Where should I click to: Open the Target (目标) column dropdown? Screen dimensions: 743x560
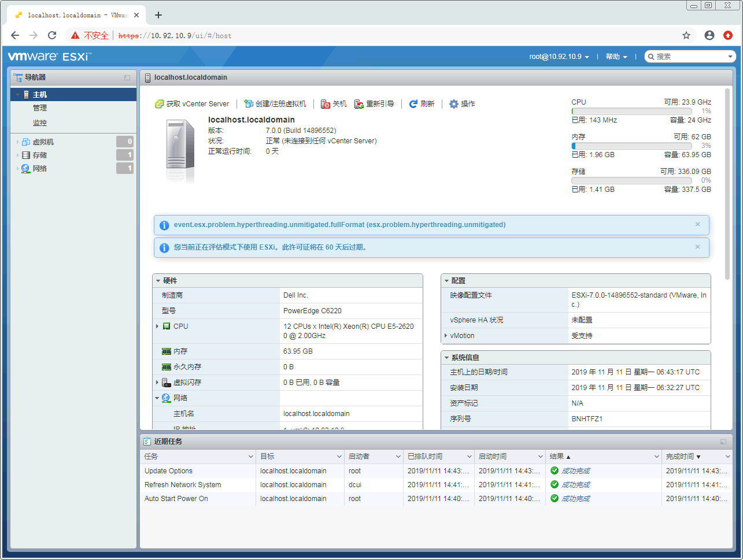pos(339,457)
